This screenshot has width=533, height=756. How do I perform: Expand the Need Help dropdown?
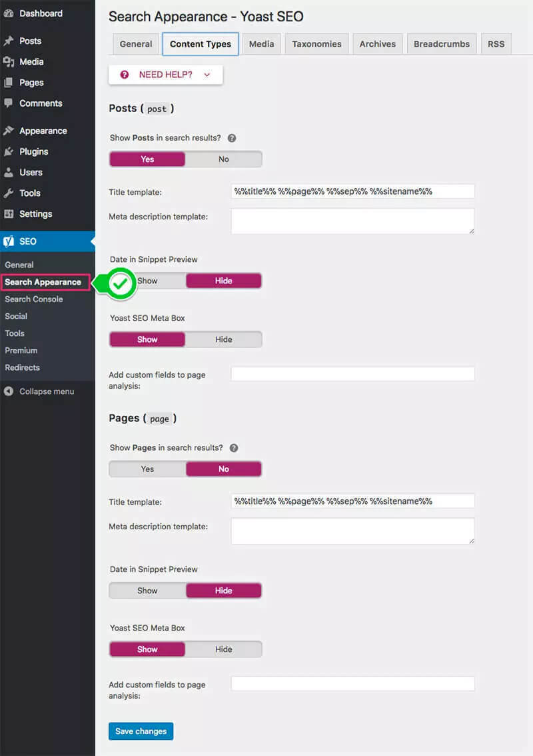point(165,75)
